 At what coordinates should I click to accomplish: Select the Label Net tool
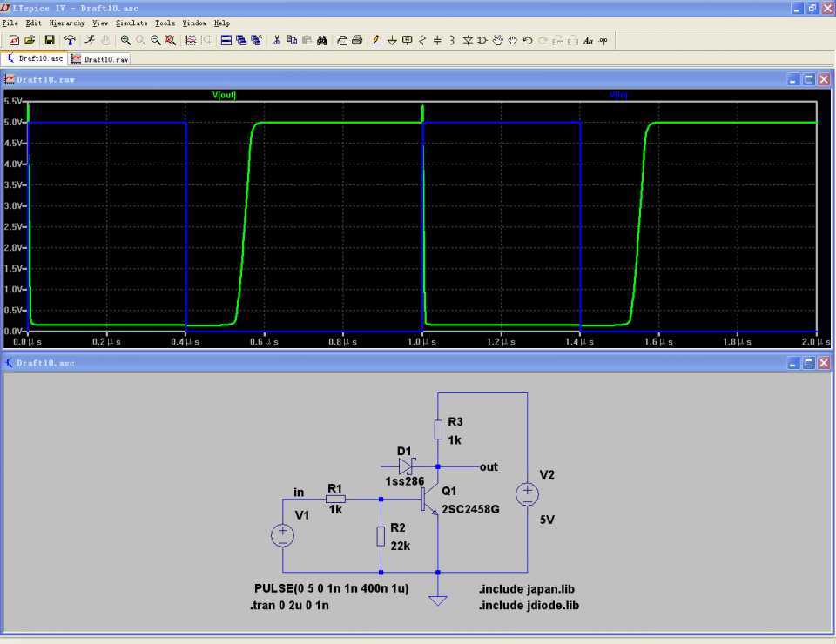(x=407, y=40)
